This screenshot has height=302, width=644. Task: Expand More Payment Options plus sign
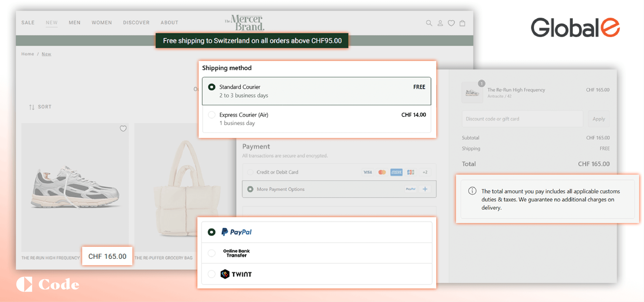425,189
